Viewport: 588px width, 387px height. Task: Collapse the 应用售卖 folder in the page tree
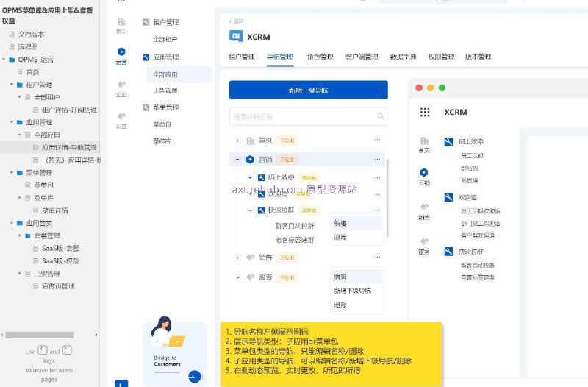12,223
